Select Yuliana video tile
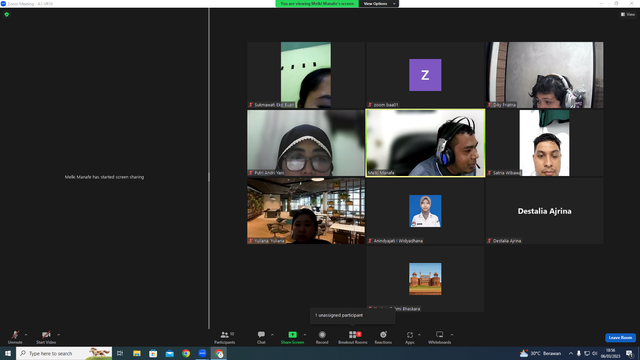 tap(306, 211)
